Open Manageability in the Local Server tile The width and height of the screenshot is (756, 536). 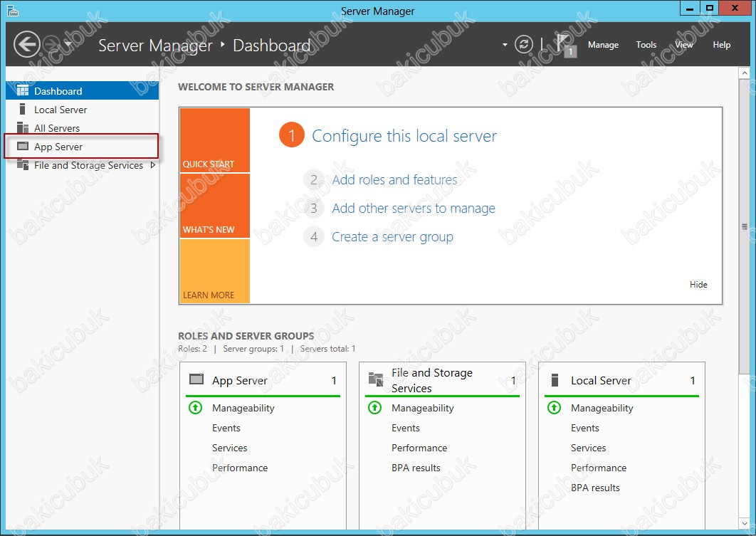point(602,408)
